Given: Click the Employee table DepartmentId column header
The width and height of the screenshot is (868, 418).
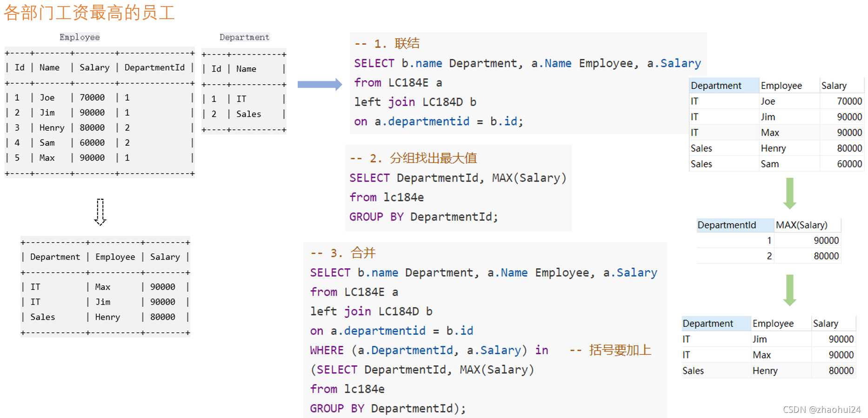Looking at the screenshot, I should (154, 67).
